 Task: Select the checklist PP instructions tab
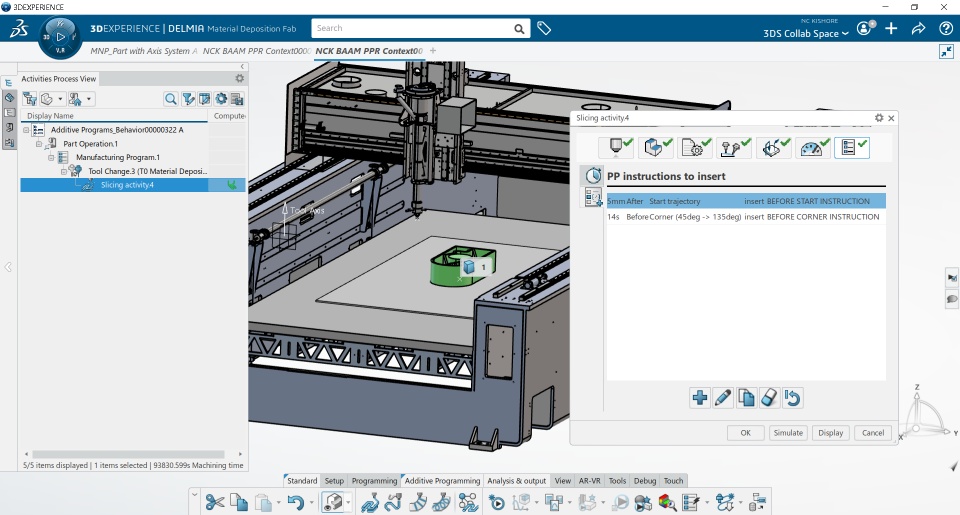click(852, 147)
